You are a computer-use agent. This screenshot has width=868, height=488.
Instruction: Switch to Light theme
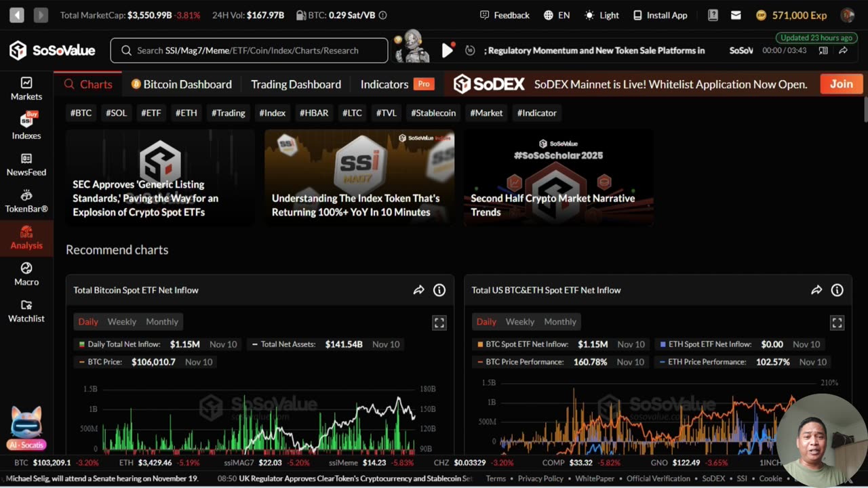tap(601, 15)
